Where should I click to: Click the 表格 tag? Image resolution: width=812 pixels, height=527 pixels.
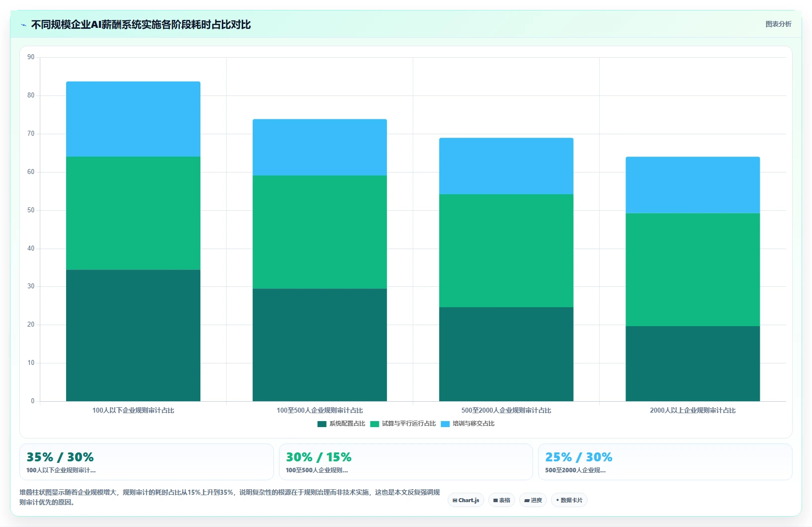pyautogui.click(x=502, y=500)
